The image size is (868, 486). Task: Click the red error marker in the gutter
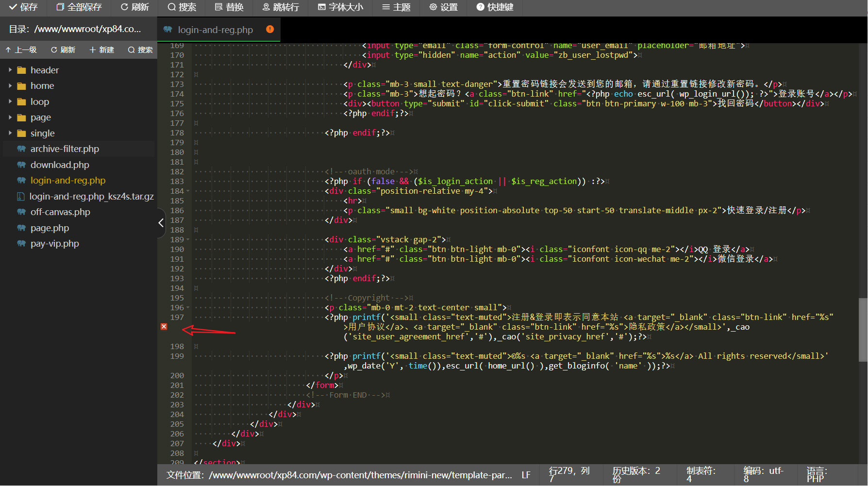[164, 327]
